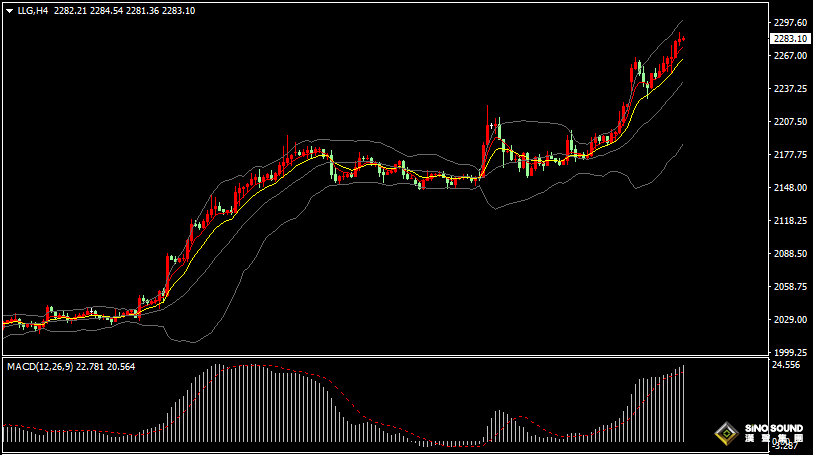This screenshot has width=813, height=455.
Task: Click the 2058.75 price axis label
Action: (x=790, y=287)
